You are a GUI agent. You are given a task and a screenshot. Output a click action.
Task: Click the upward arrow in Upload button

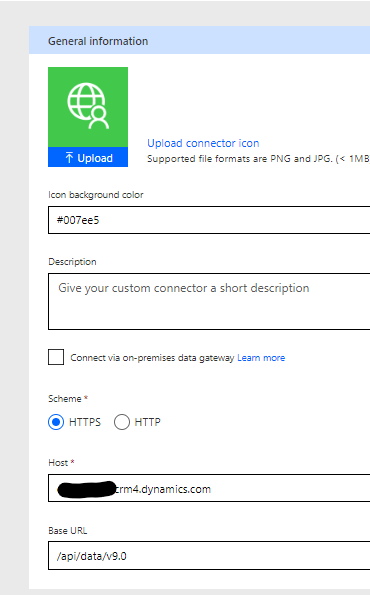(69, 157)
